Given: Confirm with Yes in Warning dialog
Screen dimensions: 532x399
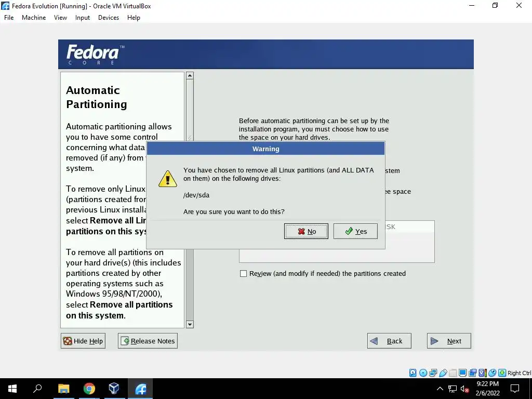Looking at the screenshot, I should [x=355, y=231].
